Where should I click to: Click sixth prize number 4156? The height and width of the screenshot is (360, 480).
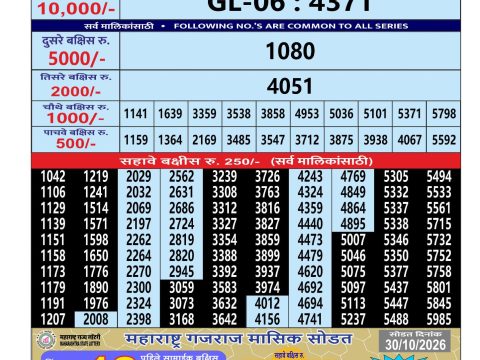click(267, 319)
